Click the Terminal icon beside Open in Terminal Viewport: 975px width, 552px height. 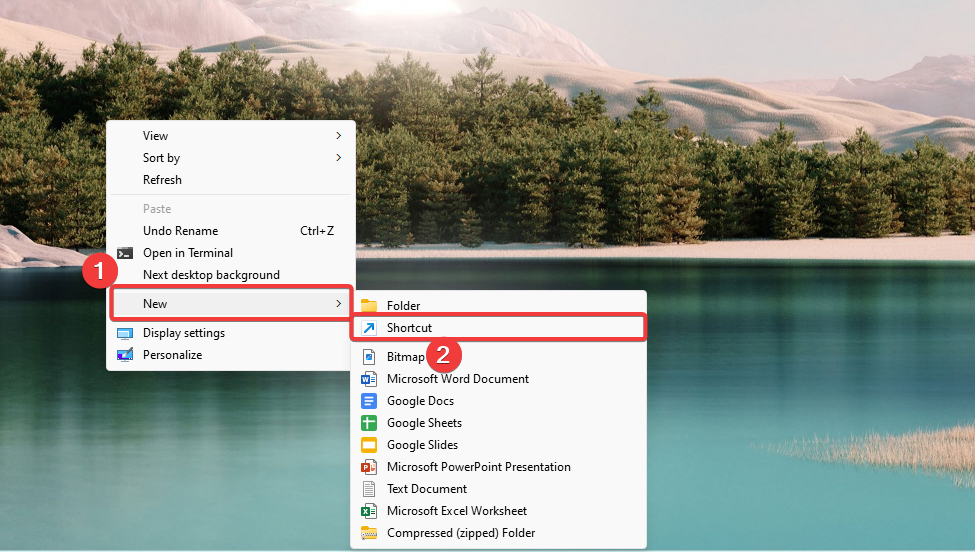pyautogui.click(x=125, y=253)
